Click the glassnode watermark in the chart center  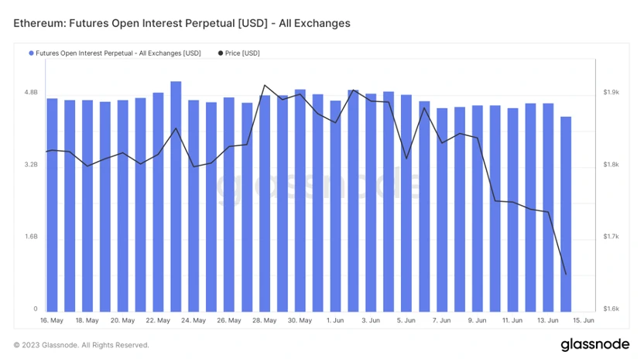pos(318,186)
